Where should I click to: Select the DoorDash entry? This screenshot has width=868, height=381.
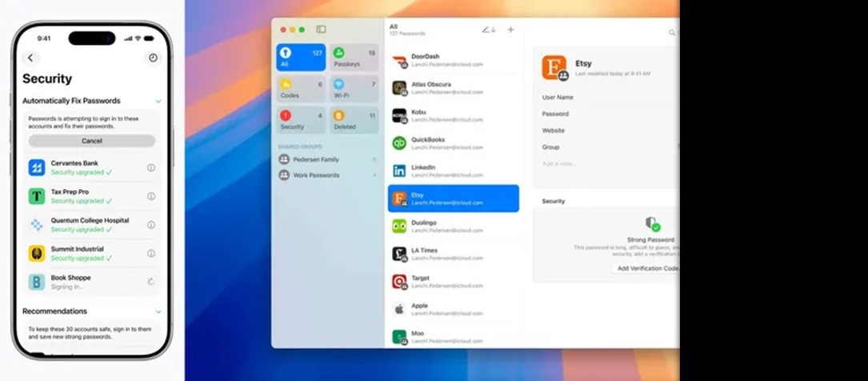click(x=454, y=60)
